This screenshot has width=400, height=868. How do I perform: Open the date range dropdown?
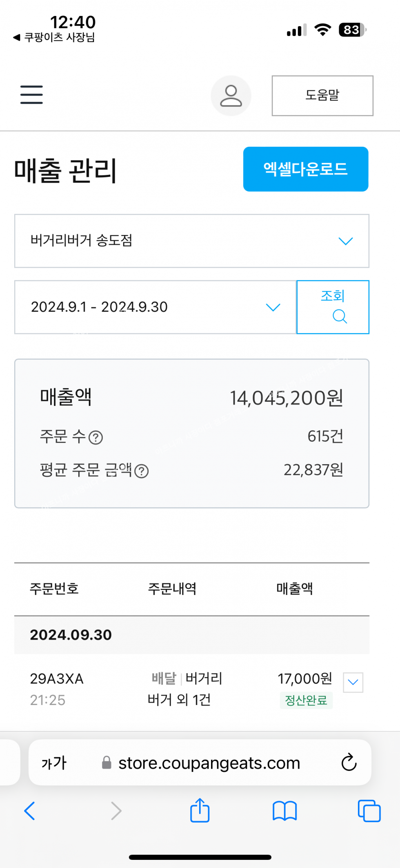click(155, 307)
